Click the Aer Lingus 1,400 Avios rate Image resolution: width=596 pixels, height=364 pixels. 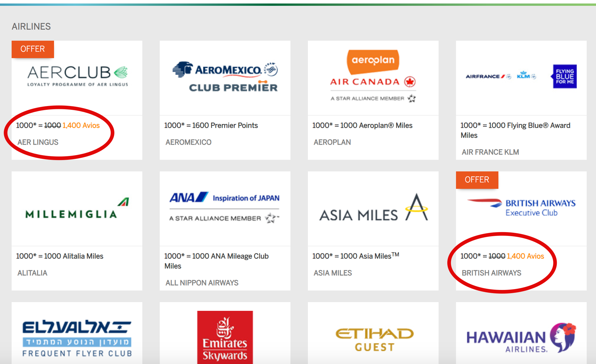coord(58,125)
